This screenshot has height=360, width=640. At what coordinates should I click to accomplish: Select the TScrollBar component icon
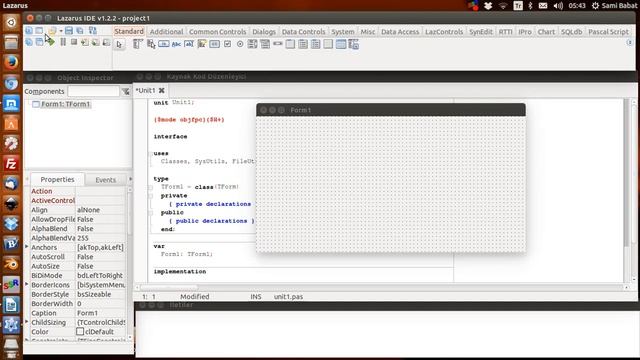(x=278, y=43)
